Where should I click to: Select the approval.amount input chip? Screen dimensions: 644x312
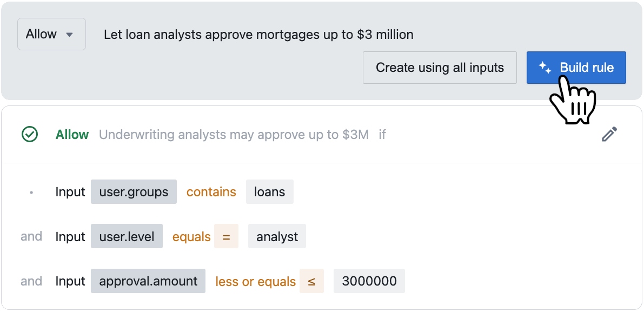[x=148, y=281]
